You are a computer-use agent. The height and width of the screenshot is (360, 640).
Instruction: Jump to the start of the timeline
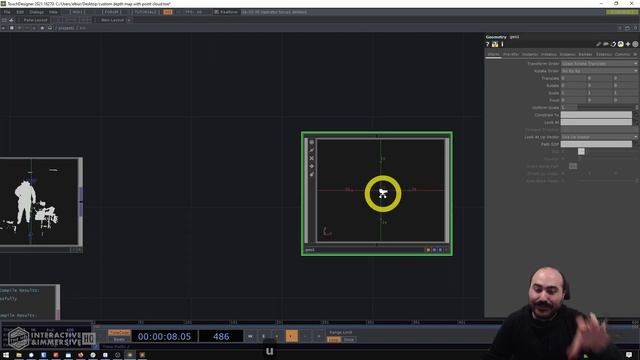click(x=250, y=337)
